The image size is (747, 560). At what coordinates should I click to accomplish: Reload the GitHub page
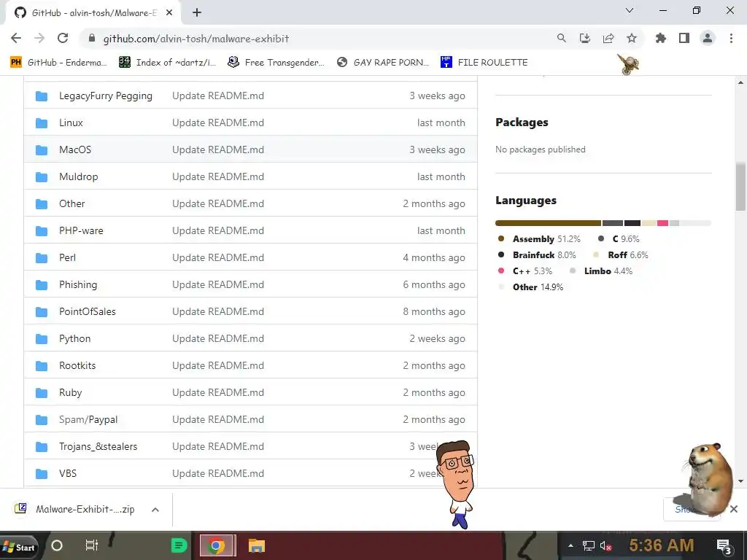tap(63, 38)
